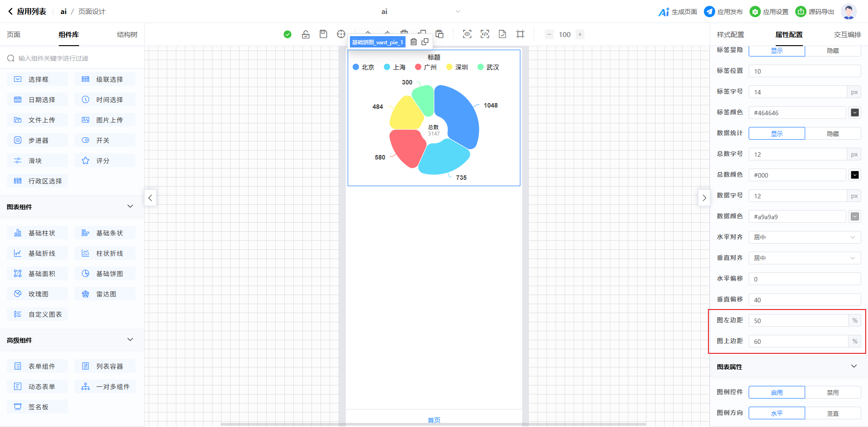Duplicate the selected pie chart component
868x427 pixels.
(x=425, y=42)
